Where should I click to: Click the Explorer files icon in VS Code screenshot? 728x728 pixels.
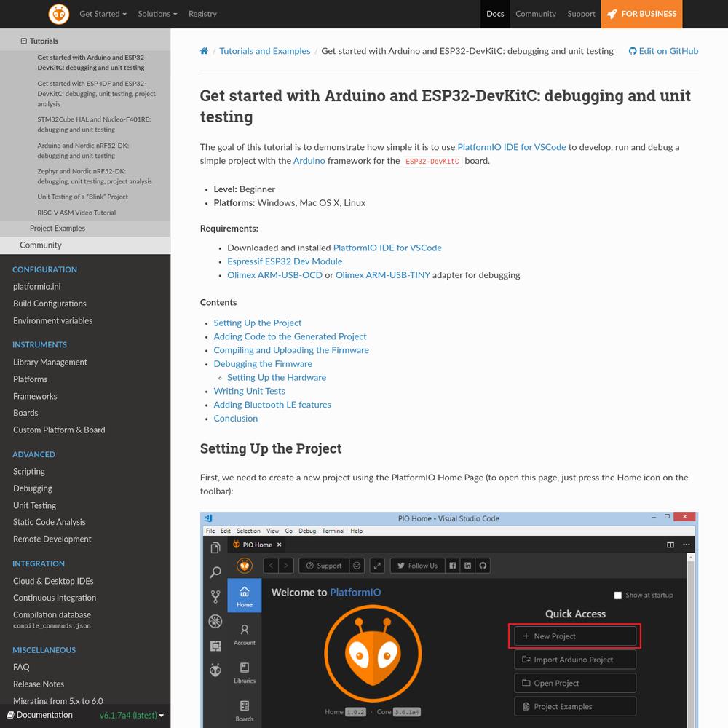(215, 548)
